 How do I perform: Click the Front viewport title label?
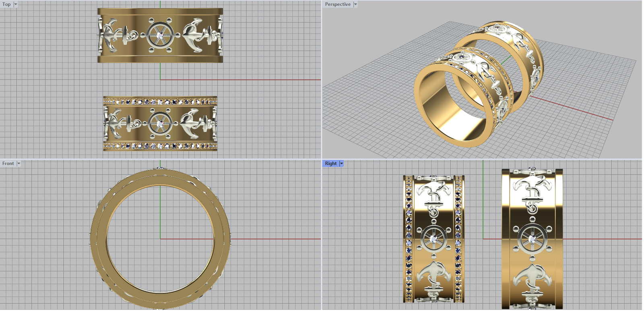8,164
